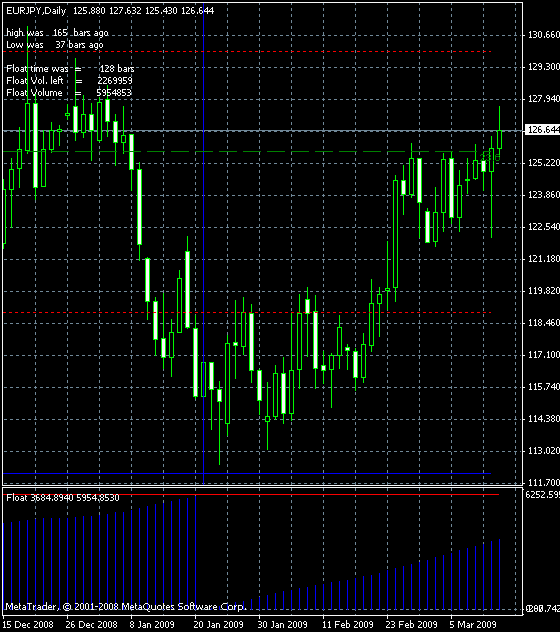Image resolution: width=560 pixels, height=632 pixels.
Task: Select the blue horizontal line at chart bottom
Action: [x=247, y=474]
